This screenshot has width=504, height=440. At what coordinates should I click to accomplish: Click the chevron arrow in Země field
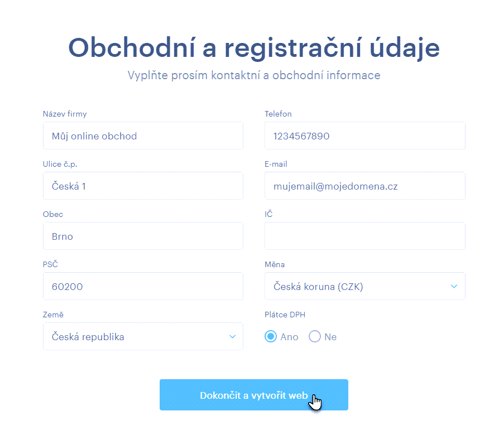coord(232,337)
